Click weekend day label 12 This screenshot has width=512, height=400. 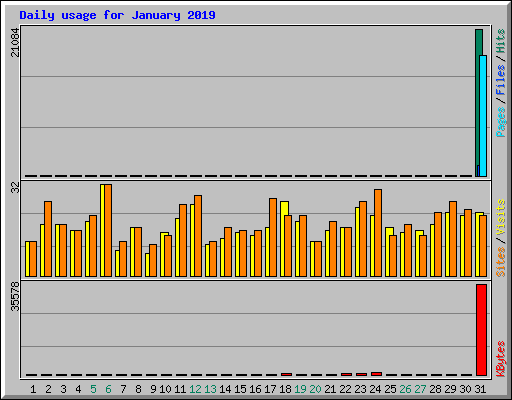(x=195, y=389)
